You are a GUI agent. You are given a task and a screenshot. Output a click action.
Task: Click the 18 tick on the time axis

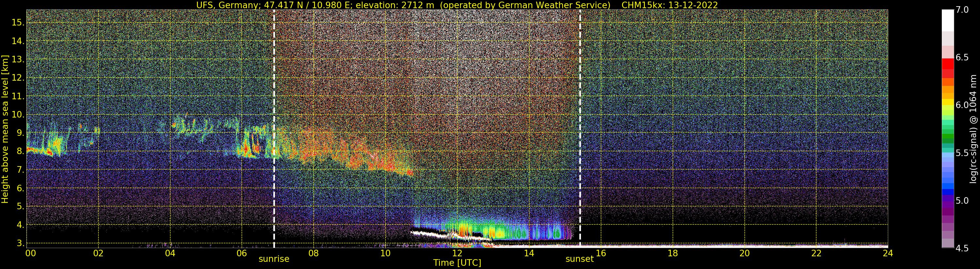[x=673, y=253]
